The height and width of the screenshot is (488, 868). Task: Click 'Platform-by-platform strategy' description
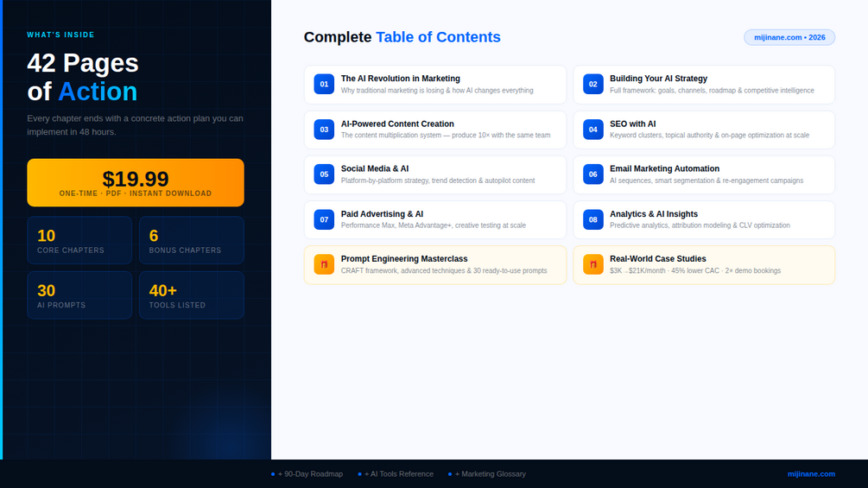[438, 181]
